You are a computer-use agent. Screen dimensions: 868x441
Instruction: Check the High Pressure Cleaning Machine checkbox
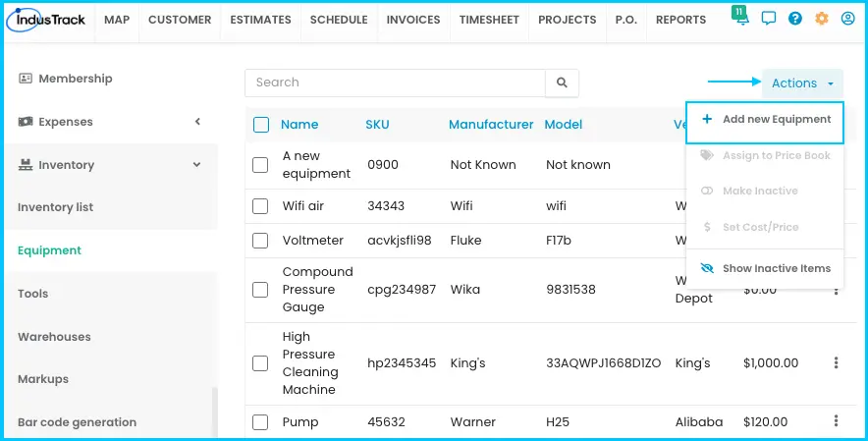[x=260, y=363]
